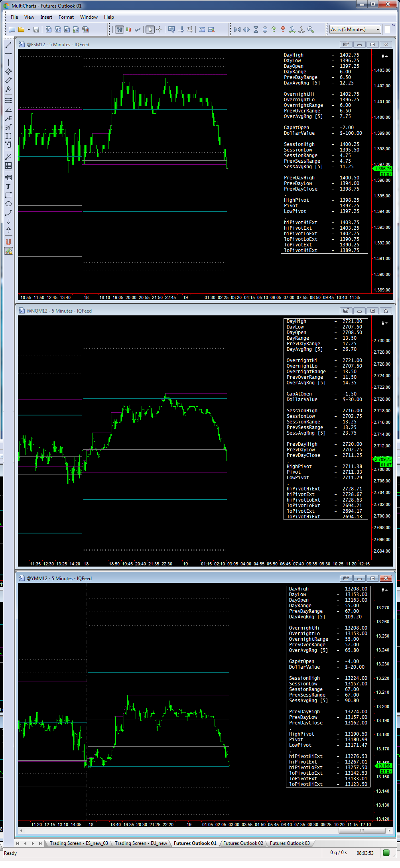
Task: Click the previous workspace tab arrow
Action: (x=26, y=843)
